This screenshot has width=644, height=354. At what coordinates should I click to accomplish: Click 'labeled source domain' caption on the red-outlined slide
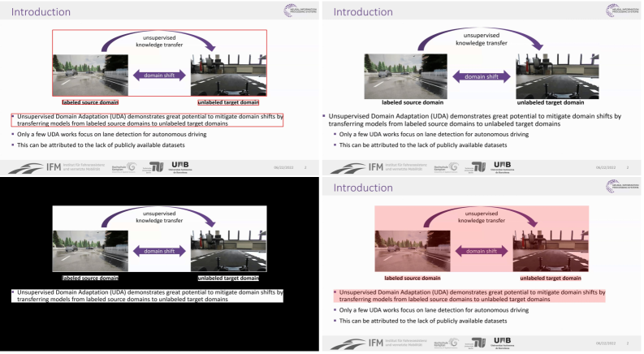click(90, 102)
